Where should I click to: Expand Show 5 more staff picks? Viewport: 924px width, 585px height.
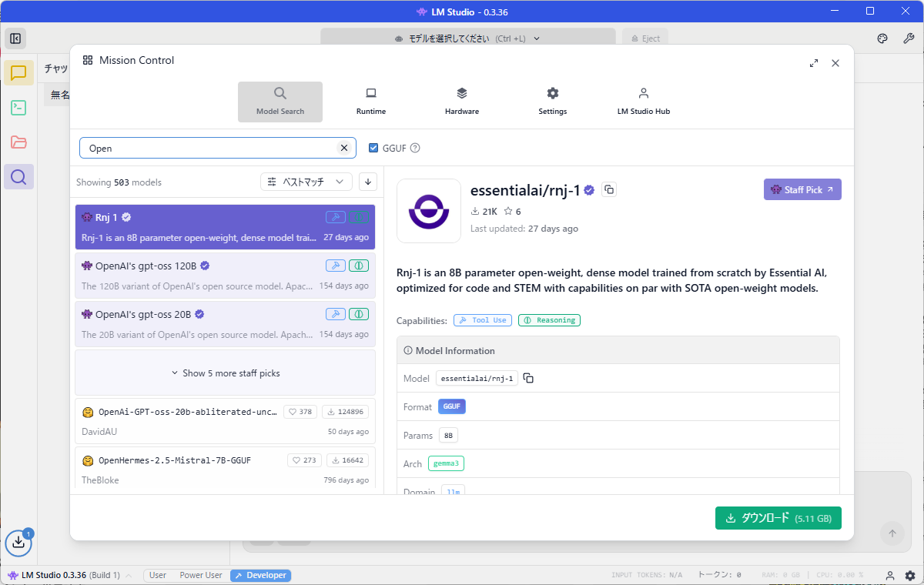(225, 373)
